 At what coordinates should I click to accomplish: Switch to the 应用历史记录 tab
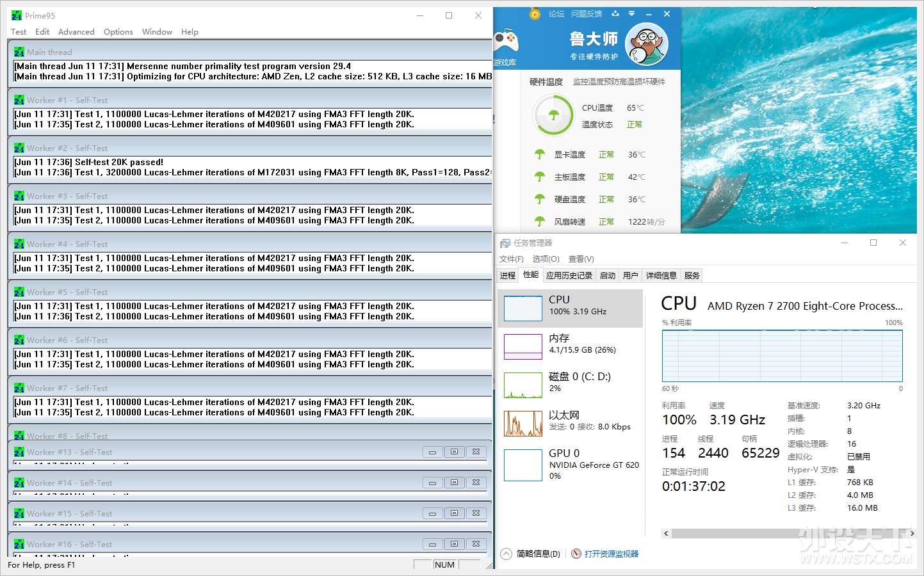pyautogui.click(x=569, y=275)
